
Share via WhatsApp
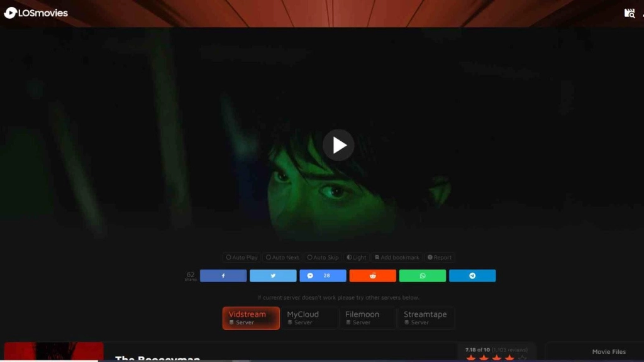(x=422, y=275)
